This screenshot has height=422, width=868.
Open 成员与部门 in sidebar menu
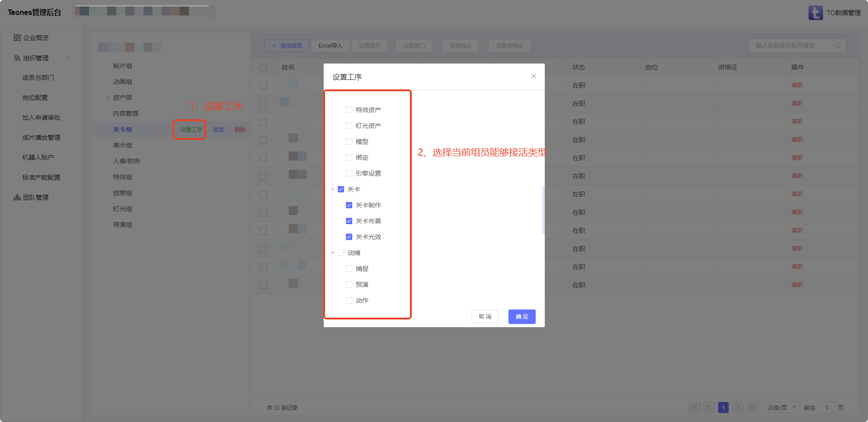[x=38, y=78]
